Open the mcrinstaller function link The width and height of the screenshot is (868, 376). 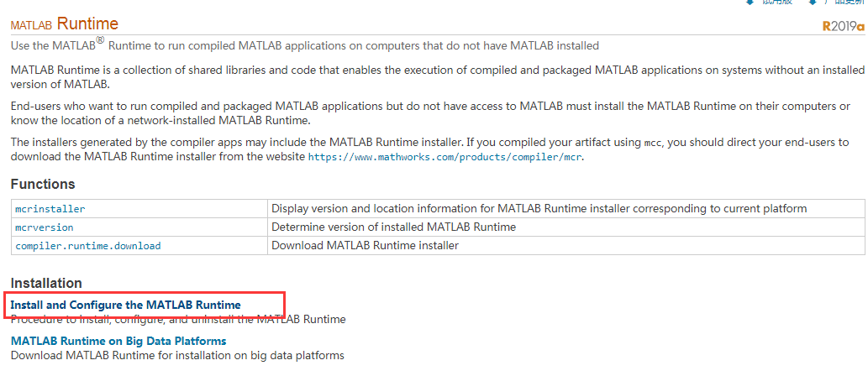click(50, 208)
